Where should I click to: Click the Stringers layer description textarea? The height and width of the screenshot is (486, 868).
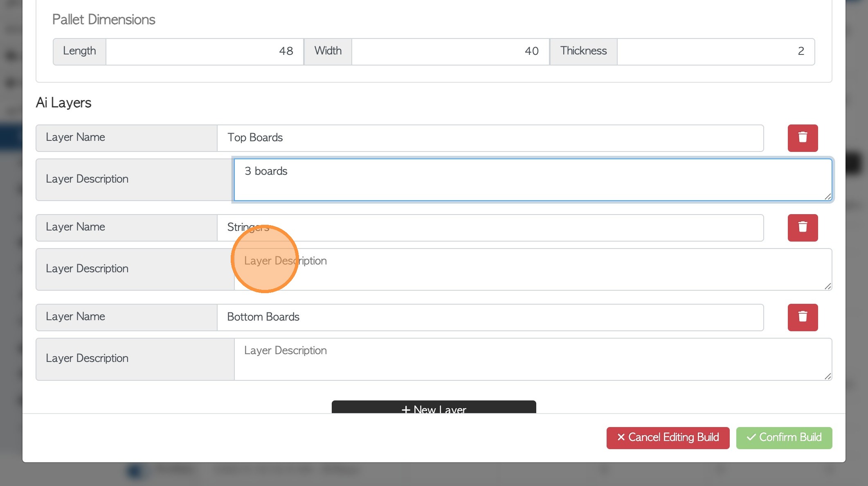(532, 270)
